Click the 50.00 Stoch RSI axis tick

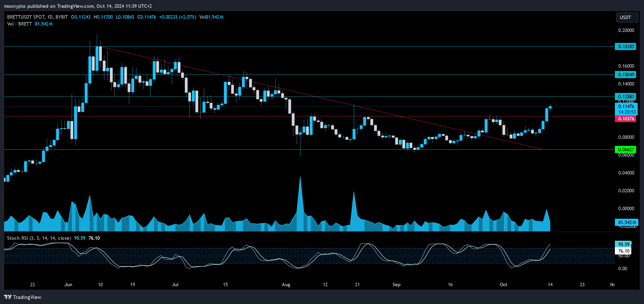tap(624, 256)
